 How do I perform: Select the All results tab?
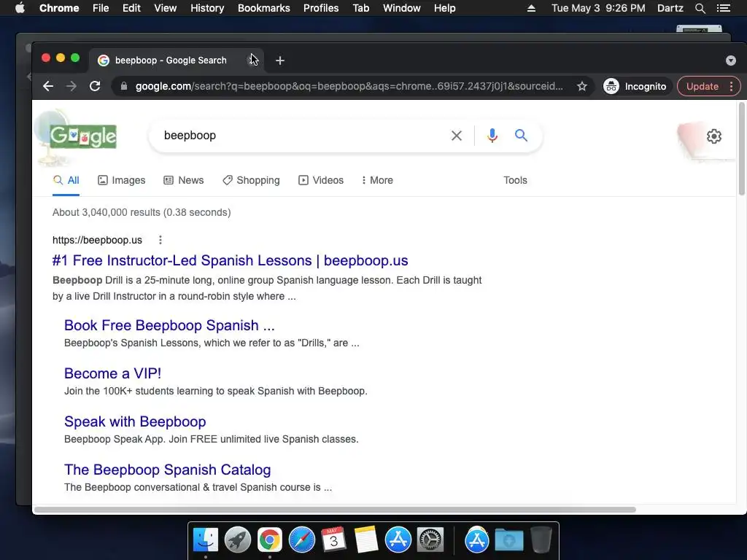[66, 181]
